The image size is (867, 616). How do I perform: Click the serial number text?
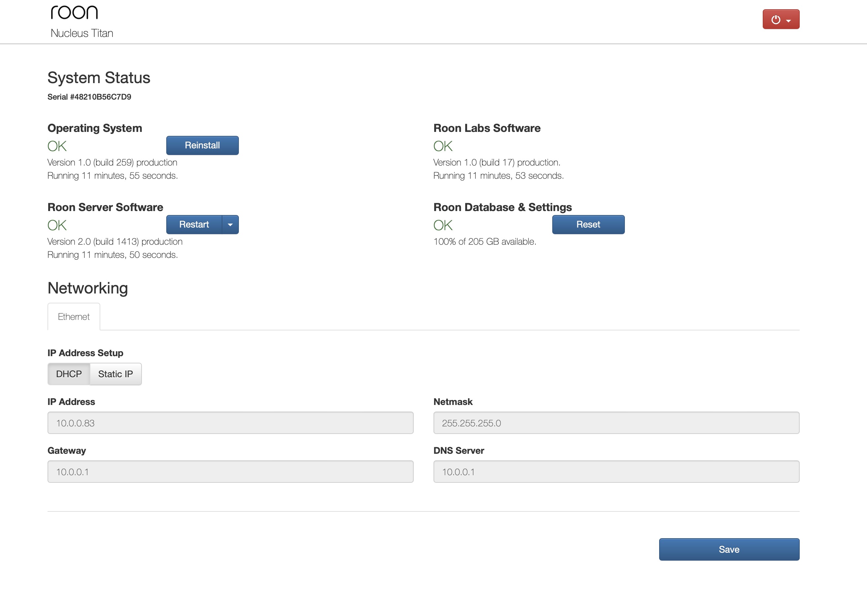89,97
